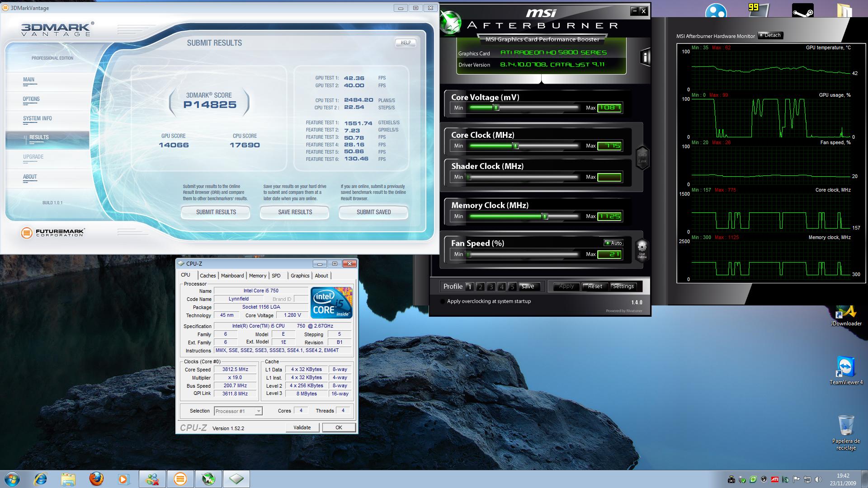Select Afterburner profile slot 4

tap(501, 286)
